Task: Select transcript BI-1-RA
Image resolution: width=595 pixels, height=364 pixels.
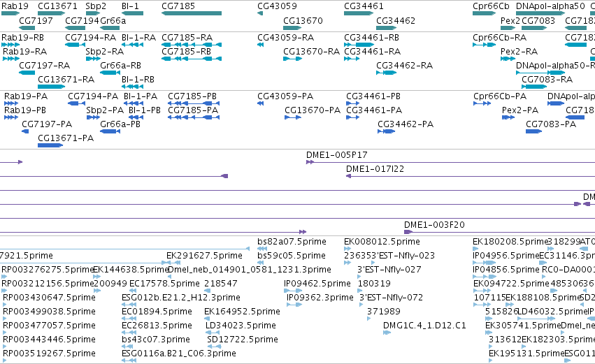Action: point(138,38)
